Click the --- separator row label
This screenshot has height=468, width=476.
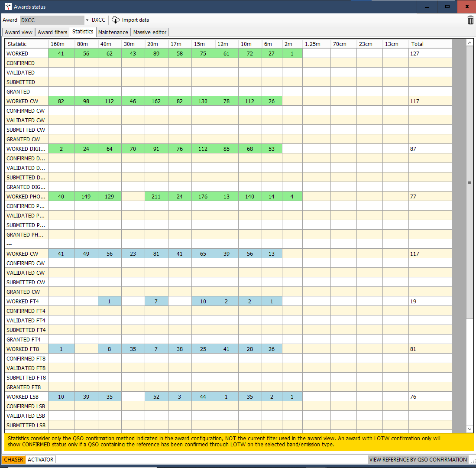(27, 244)
